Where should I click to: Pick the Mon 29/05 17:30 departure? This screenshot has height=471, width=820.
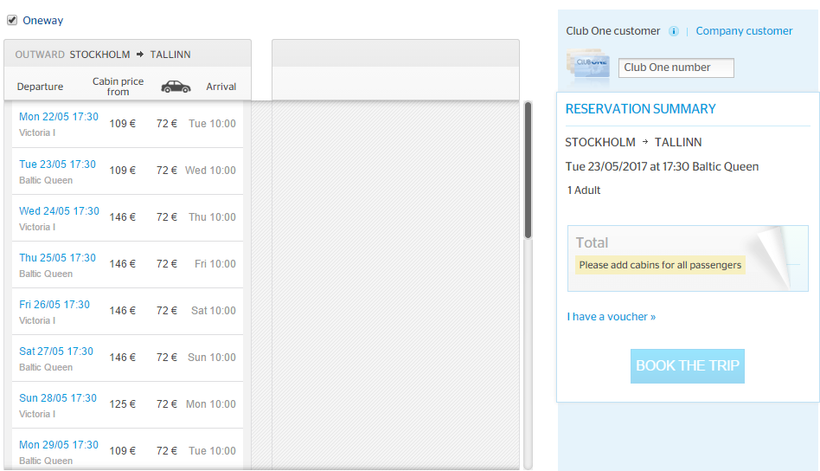coord(58,445)
